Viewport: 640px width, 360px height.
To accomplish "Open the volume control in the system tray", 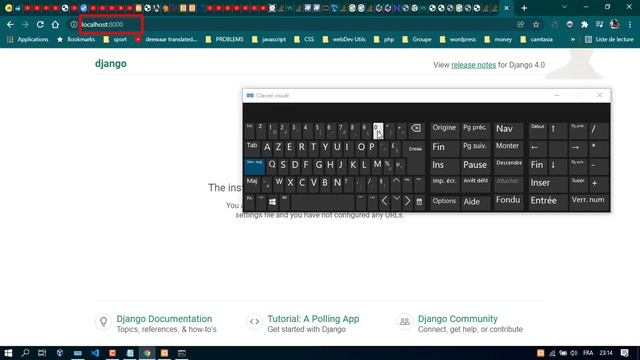I will click(x=573, y=353).
